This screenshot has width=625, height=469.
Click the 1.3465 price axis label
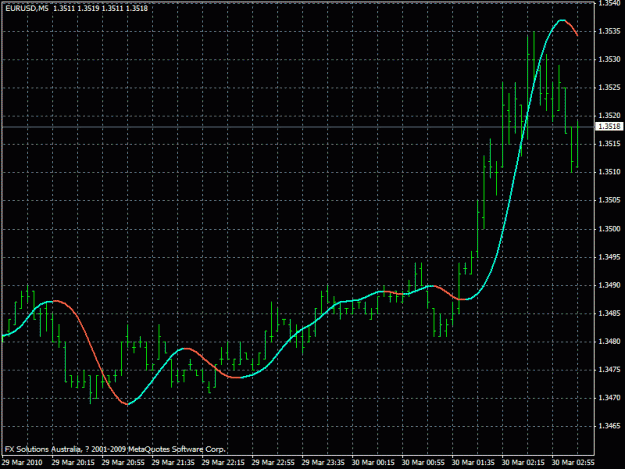click(610, 426)
